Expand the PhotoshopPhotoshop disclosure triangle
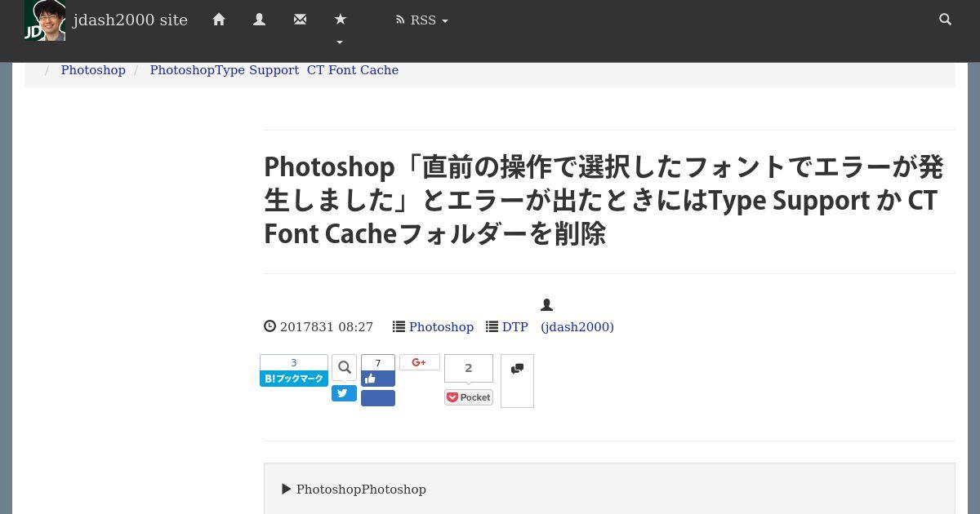This screenshot has height=514, width=980. 287,490
